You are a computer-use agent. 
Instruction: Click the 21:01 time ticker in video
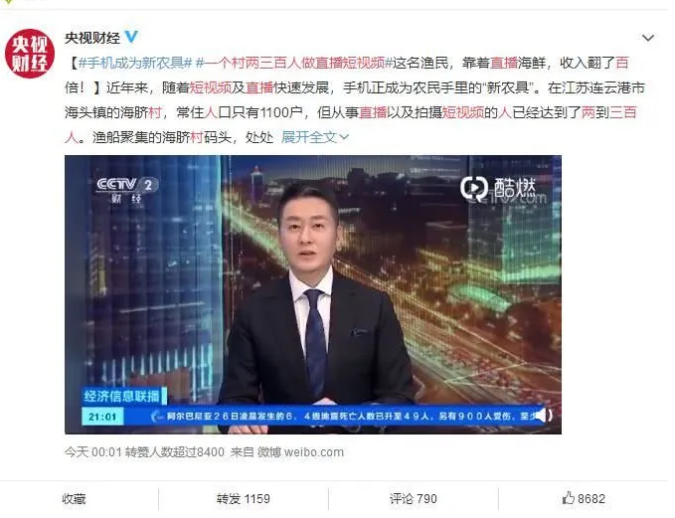click(x=102, y=416)
